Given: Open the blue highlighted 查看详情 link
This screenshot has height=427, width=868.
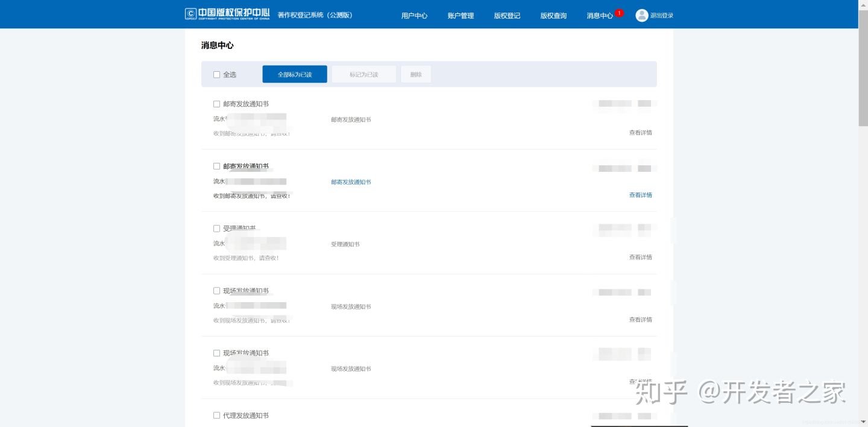Looking at the screenshot, I should (640, 195).
